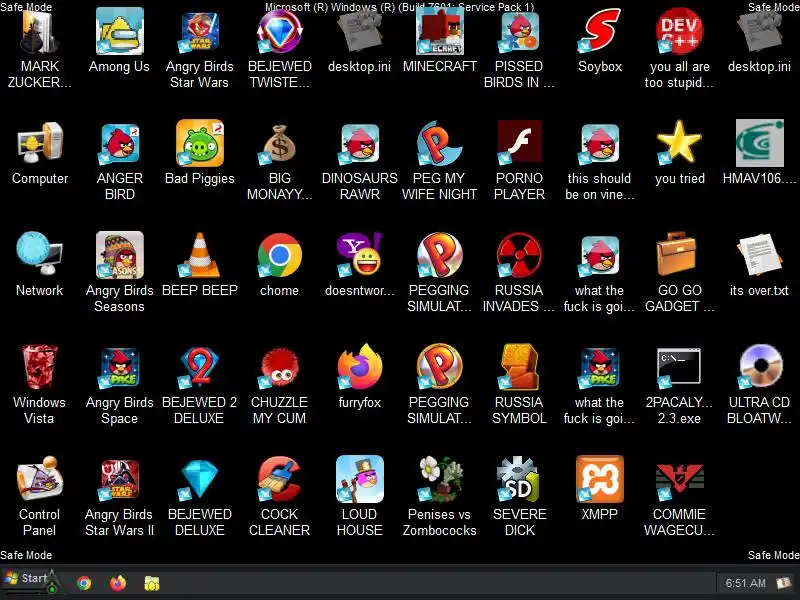
Task: Open the HMAV106... file icon
Action: (759, 144)
